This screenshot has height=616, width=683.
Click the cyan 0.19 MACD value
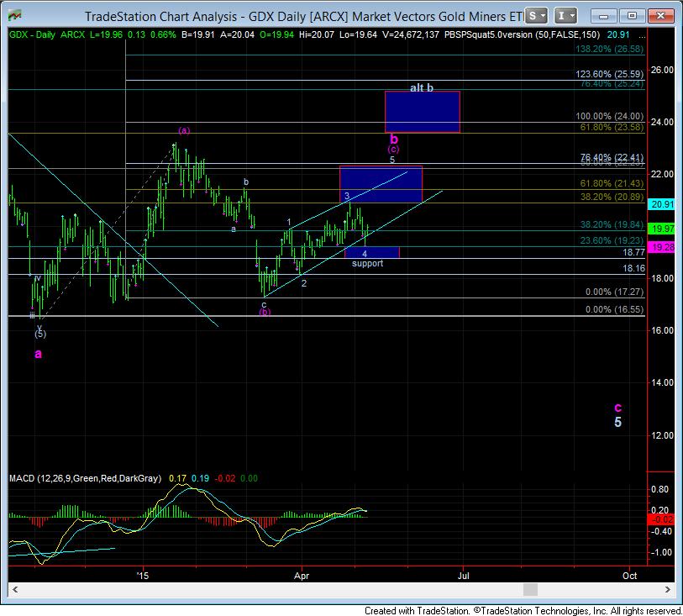click(x=200, y=478)
